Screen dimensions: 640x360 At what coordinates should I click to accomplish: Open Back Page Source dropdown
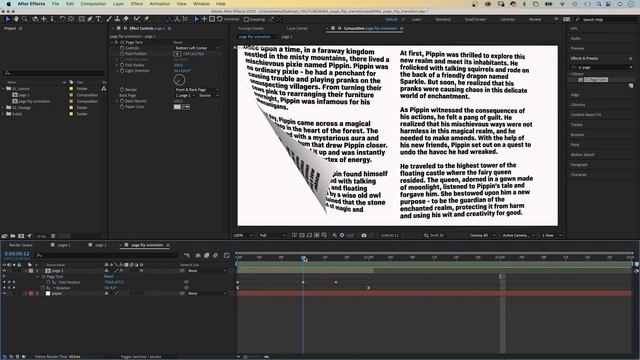(x=209, y=96)
